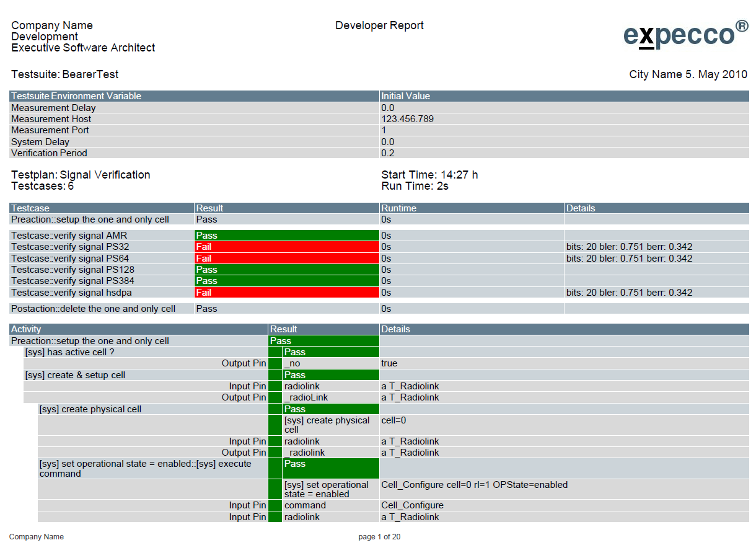Click the Testcase column header
This screenshot has width=756, height=553.
click(30, 208)
